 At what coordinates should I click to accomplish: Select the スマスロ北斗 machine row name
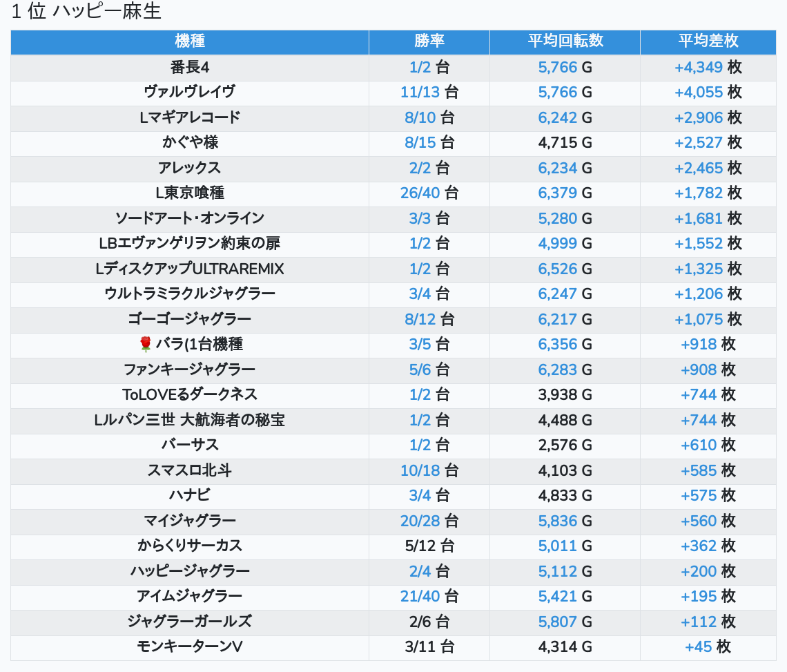190,470
